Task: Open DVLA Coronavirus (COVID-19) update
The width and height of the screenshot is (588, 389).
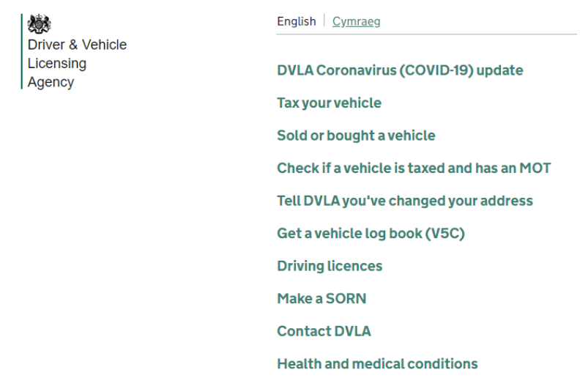Action: pos(400,70)
